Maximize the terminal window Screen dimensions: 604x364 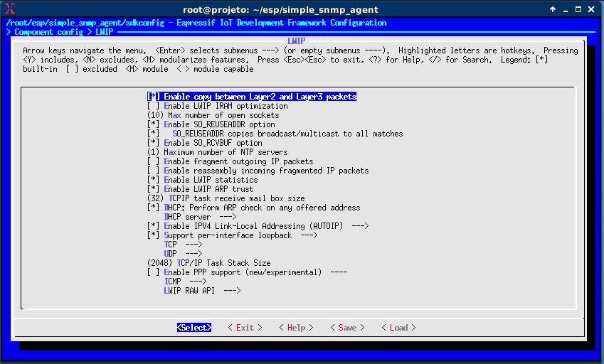click(x=578, y=9)
